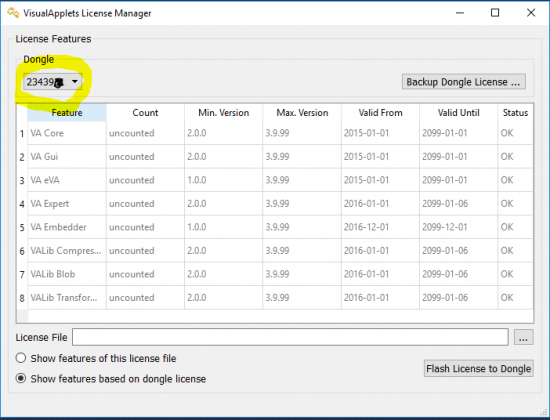Select the VALib Blob feature cell
This screenshot has width=550, height=420.
click(67, 274)
